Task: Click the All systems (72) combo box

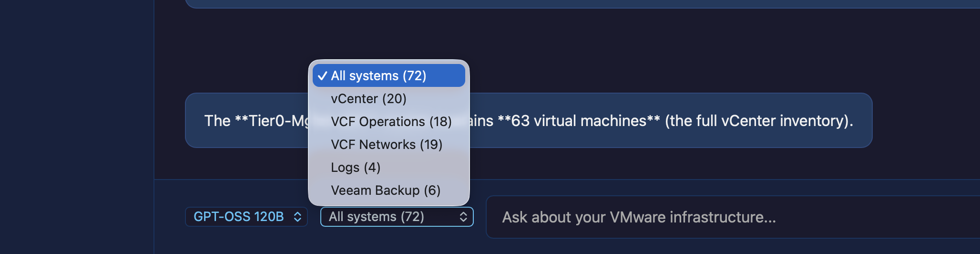Action: tap(397, 217)
